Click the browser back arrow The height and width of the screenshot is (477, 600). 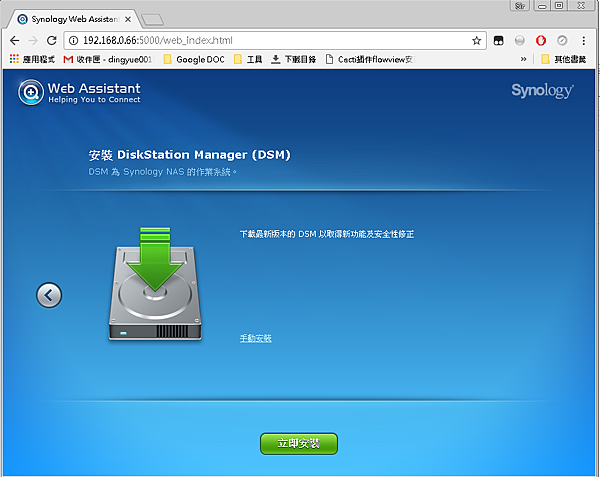pos(15,41)
